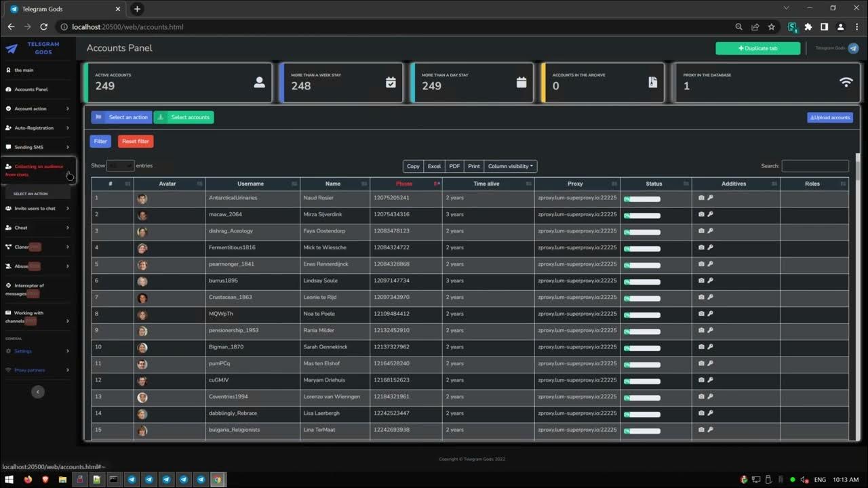Open avatar thumbnail of Lindsay Soule
Screen dimensions: 868x488
(x=142, y=281)
